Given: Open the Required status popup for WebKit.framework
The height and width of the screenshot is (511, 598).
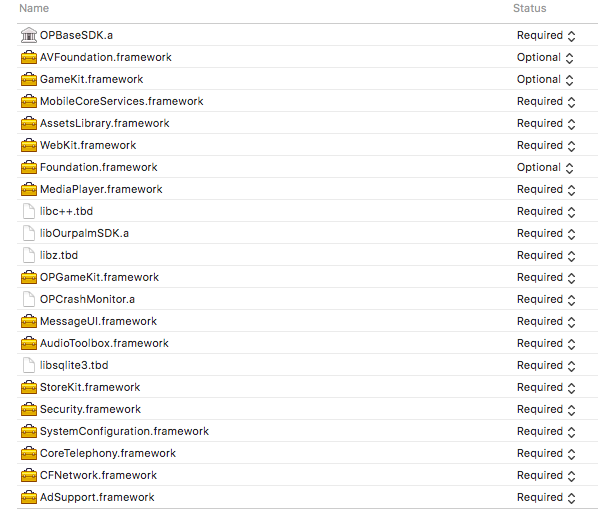Looking at the screenshot, I should point(546,145).
